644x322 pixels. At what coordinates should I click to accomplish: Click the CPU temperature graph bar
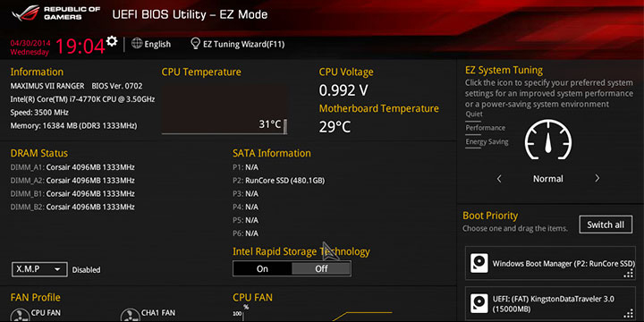285,126
